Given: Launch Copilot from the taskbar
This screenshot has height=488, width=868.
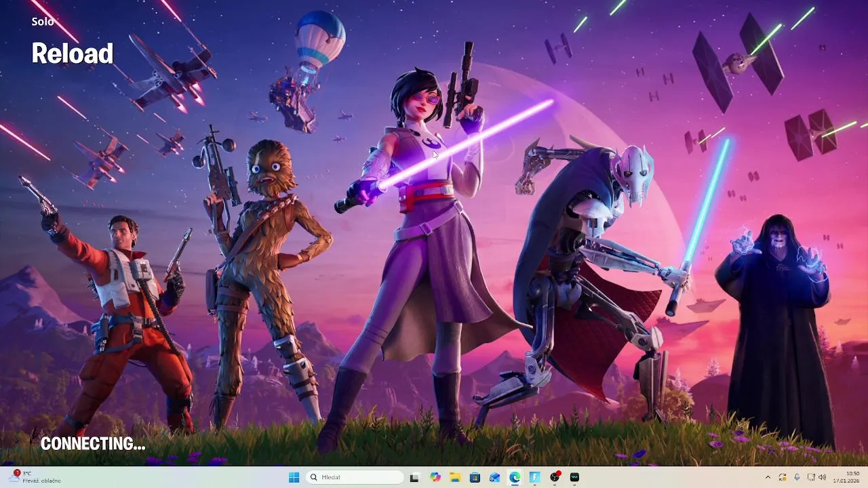Looking at the screenshot, I should [x=435, y=477].
